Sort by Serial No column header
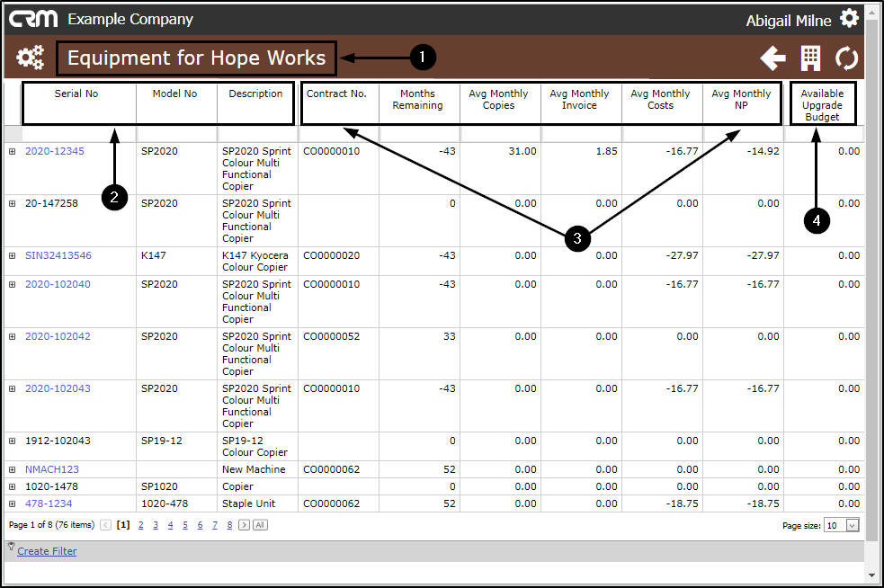The image size is (884, 588). tap(76, 94)
